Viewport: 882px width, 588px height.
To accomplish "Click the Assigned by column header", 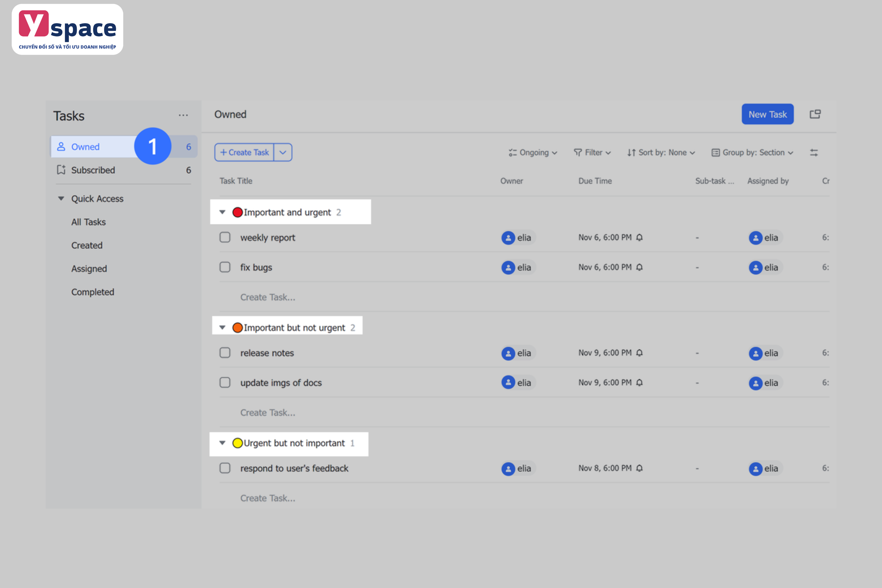I will 768,181.
